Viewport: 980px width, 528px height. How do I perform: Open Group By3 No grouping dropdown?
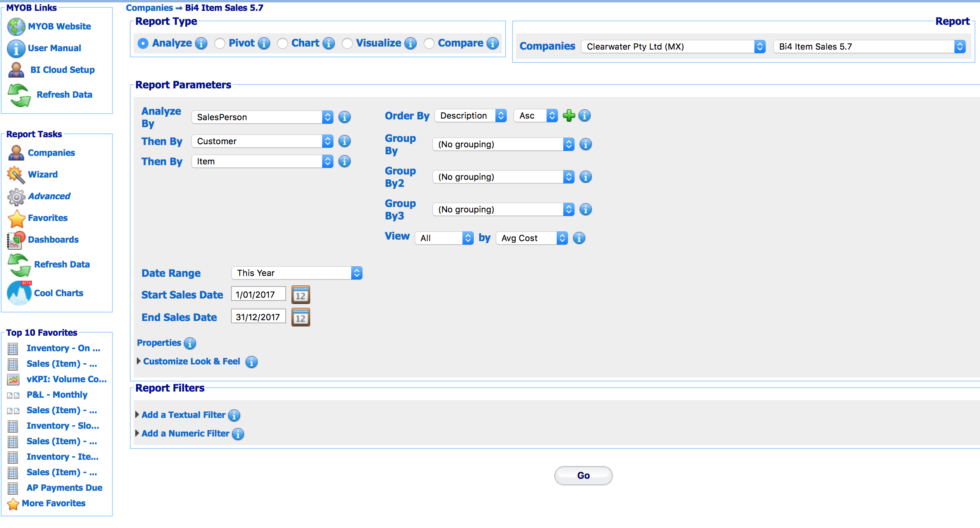tap(504, 209)
